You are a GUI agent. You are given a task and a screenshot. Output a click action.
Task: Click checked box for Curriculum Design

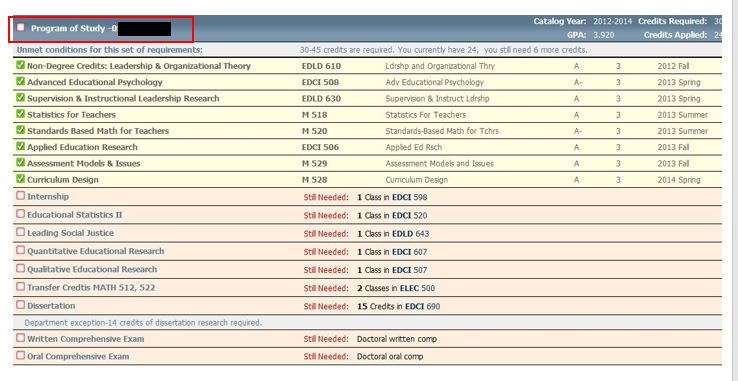pos(20,179)
